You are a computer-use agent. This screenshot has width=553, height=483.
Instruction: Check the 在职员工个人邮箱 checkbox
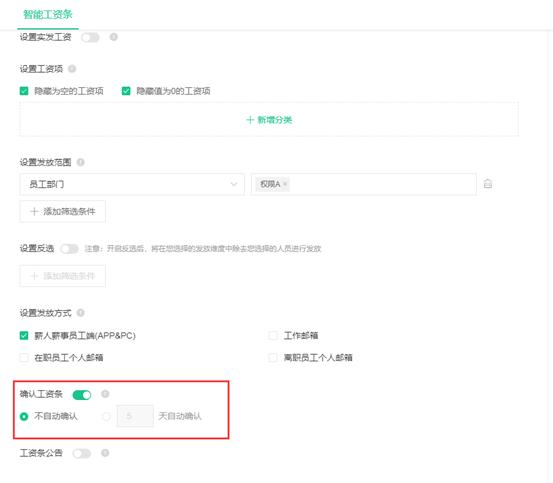point(24,358)
